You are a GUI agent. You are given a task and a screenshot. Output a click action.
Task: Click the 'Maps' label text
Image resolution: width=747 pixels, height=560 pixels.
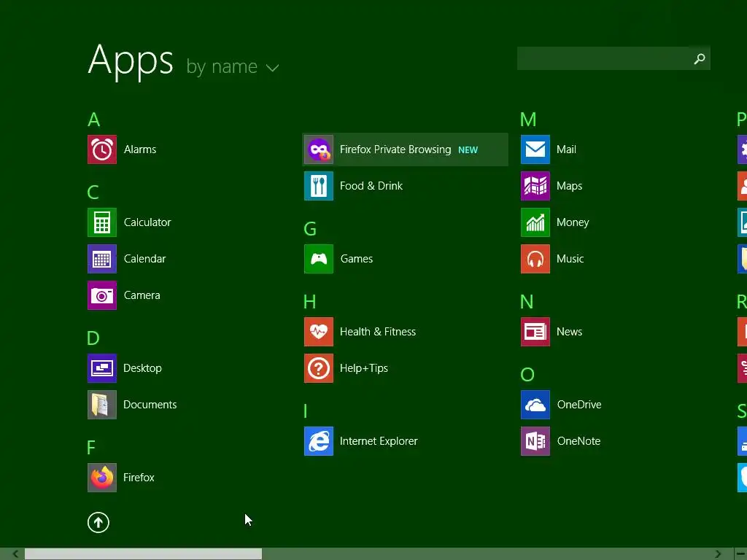[x=569, y=186]
